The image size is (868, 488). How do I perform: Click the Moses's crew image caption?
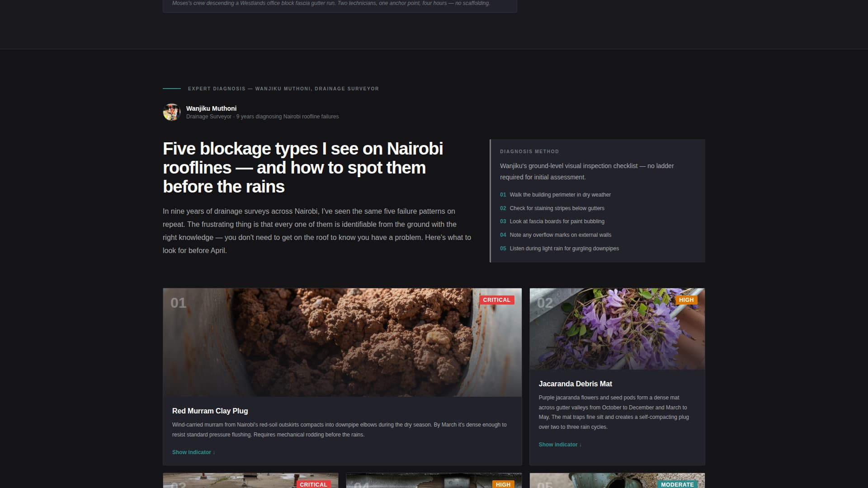[x=331, y=3]
